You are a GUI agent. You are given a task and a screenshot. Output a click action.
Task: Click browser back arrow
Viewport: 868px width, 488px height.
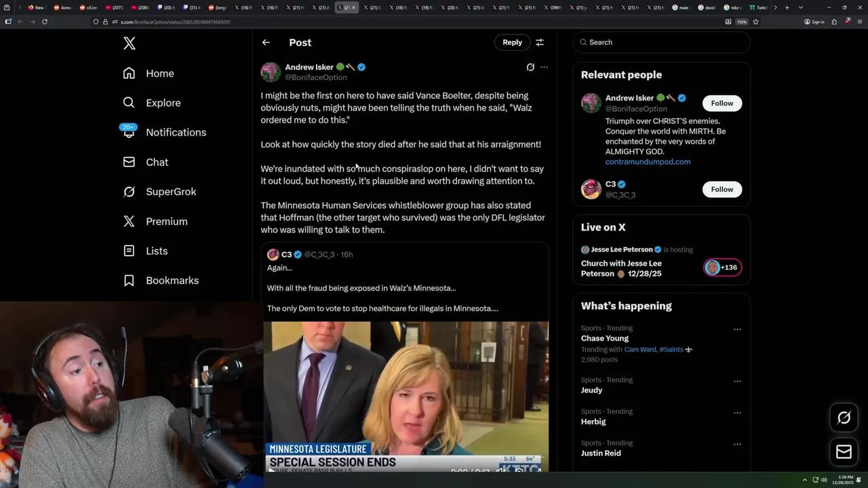[20, 22]
